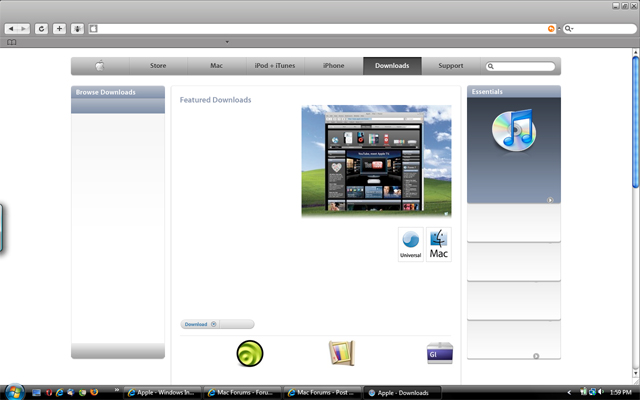Go back with the browser back arrow
The width and height of the screenshot is (640, 400).
pos(11,29)
